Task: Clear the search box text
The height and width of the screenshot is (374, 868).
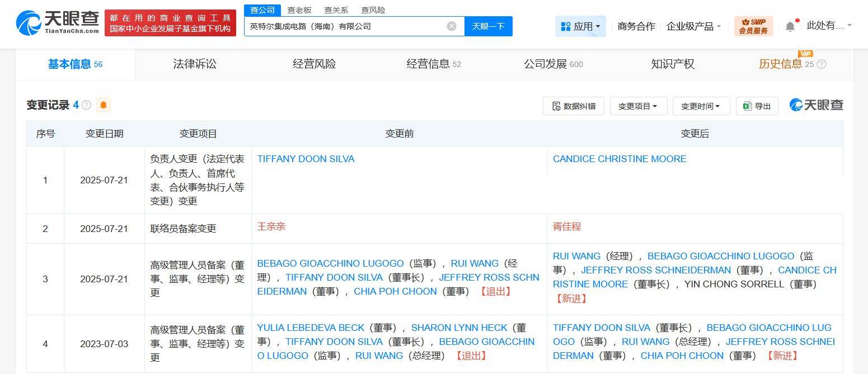Action: point(452,26)
